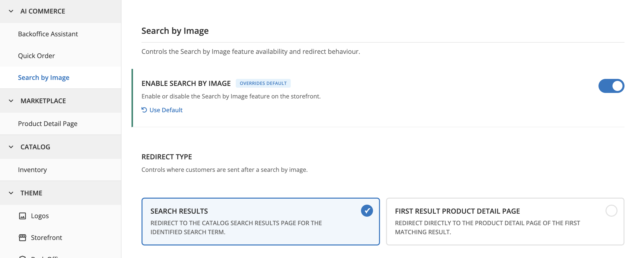Select the Search Results redirect option
Image resolution: width=644 pixels, height=258 pixels.
coord(260,221)
